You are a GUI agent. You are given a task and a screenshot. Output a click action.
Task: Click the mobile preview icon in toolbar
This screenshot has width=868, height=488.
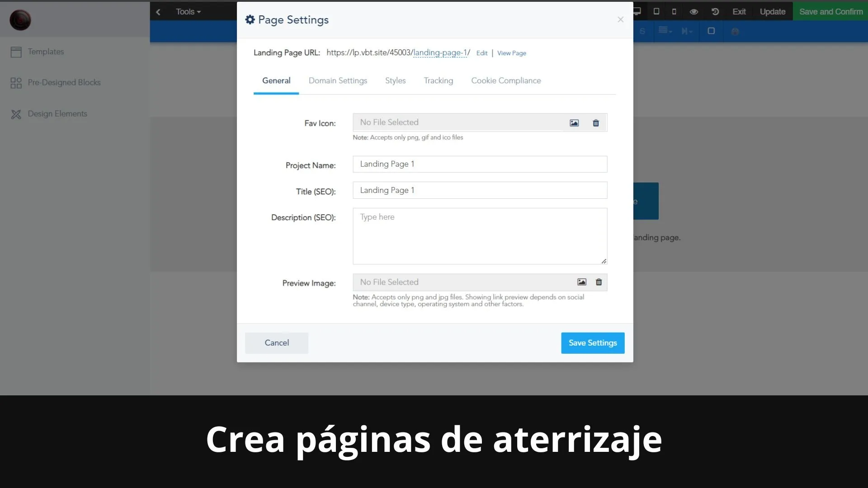pos(674,11)
